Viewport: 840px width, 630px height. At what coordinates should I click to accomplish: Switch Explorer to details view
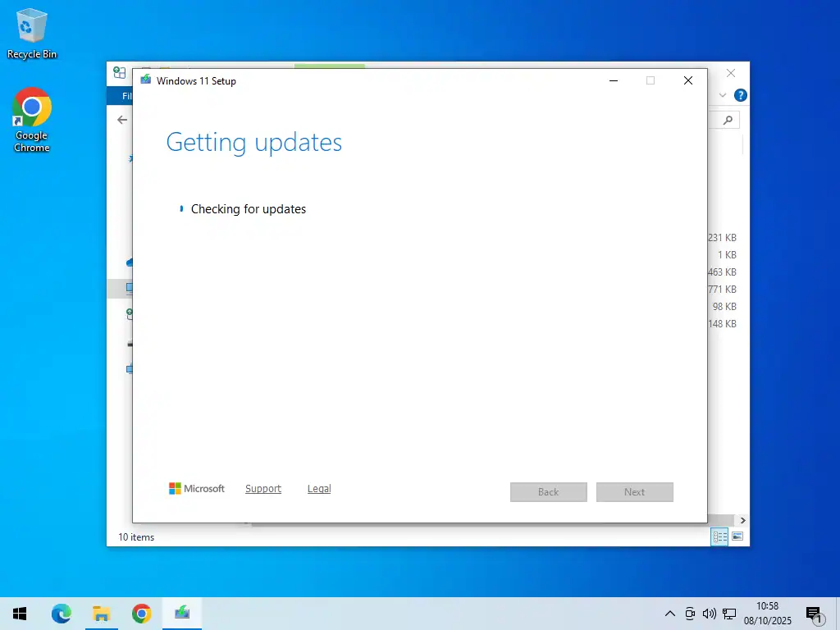pos(719,536)
